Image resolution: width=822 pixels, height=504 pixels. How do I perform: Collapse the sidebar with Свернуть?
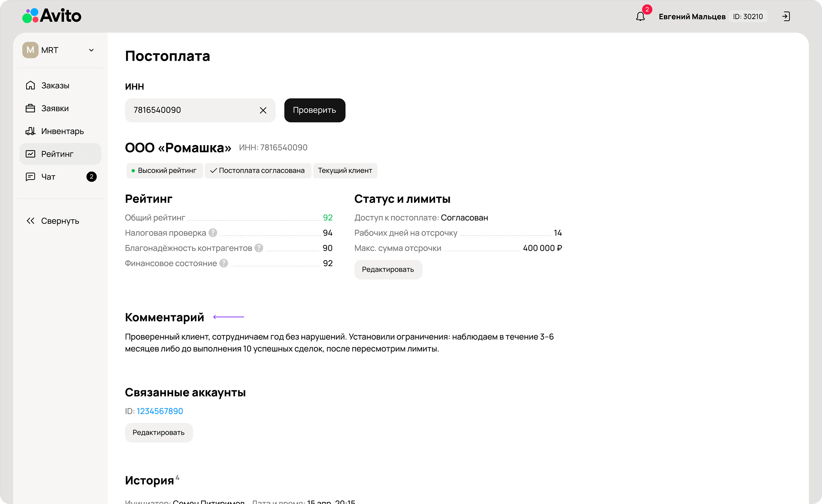[53, 221]
